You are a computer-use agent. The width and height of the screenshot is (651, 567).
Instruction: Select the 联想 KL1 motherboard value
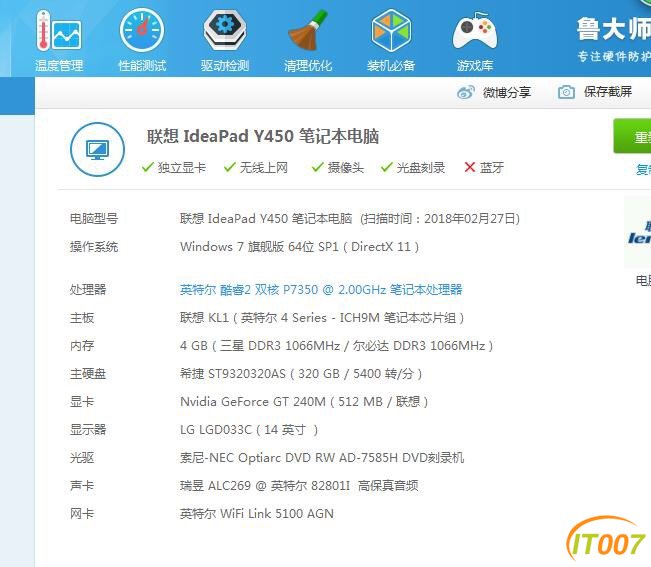322,318
